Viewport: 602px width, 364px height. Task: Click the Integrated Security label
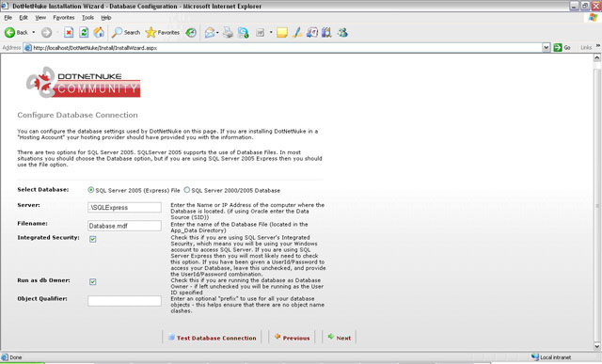[48, 237]
